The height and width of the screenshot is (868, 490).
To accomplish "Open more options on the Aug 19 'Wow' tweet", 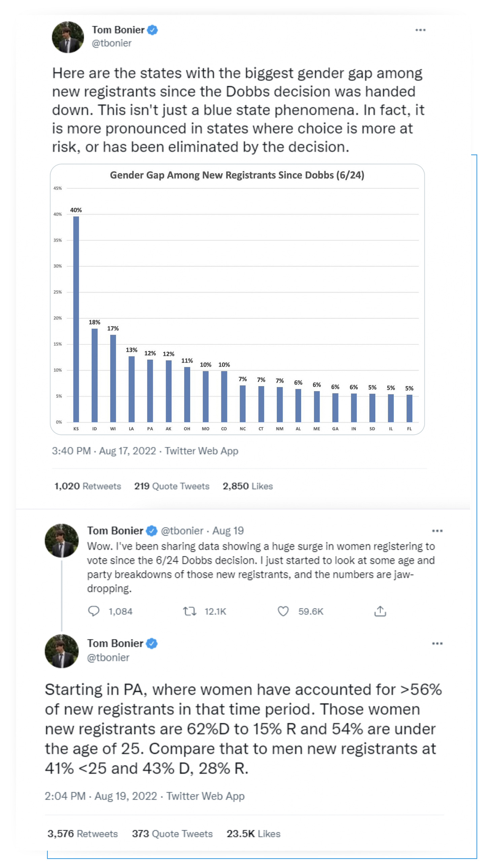I will coord(437,531).
